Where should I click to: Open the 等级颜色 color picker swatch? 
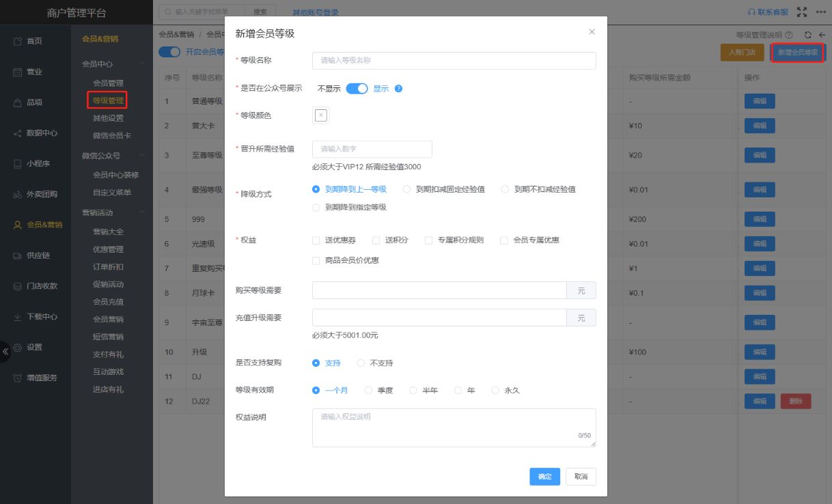click(321, 115)
